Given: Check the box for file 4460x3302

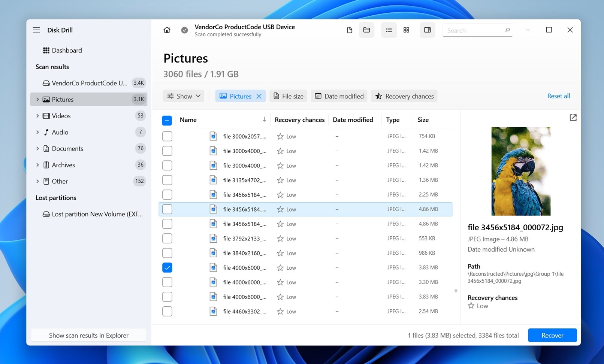Looking at the screenshot, I should pos(167,312).
